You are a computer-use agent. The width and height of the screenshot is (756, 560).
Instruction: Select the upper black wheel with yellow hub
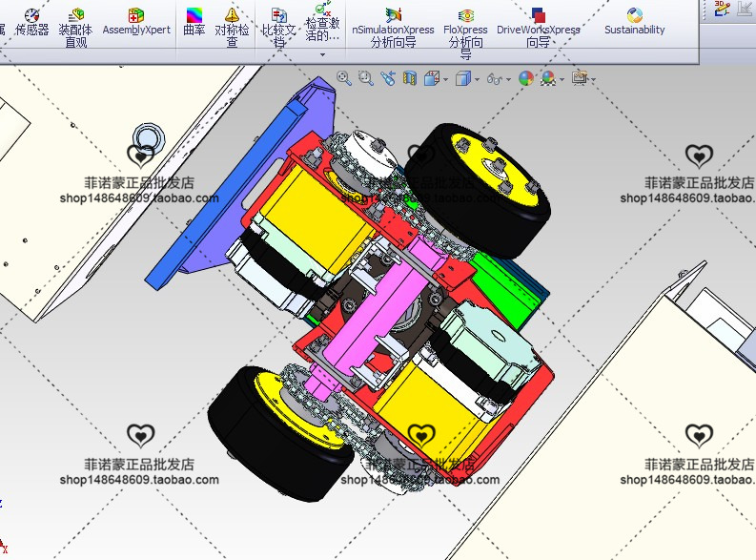(x=478, y=191)
